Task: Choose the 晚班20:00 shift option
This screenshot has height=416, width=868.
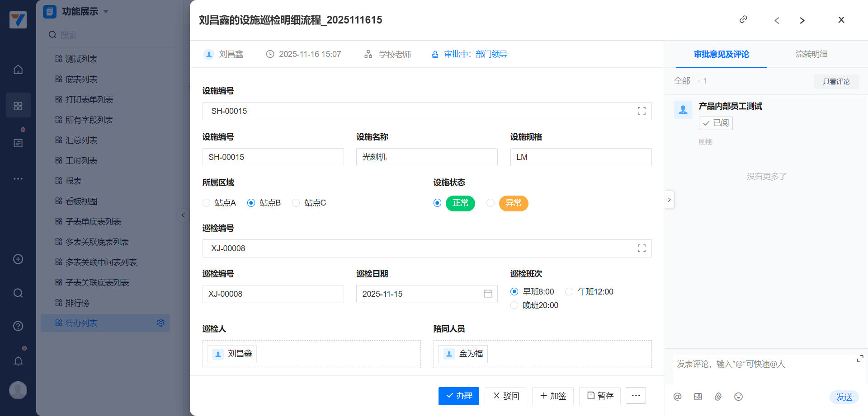Action: pyautogui.click(x=514, y=305)
